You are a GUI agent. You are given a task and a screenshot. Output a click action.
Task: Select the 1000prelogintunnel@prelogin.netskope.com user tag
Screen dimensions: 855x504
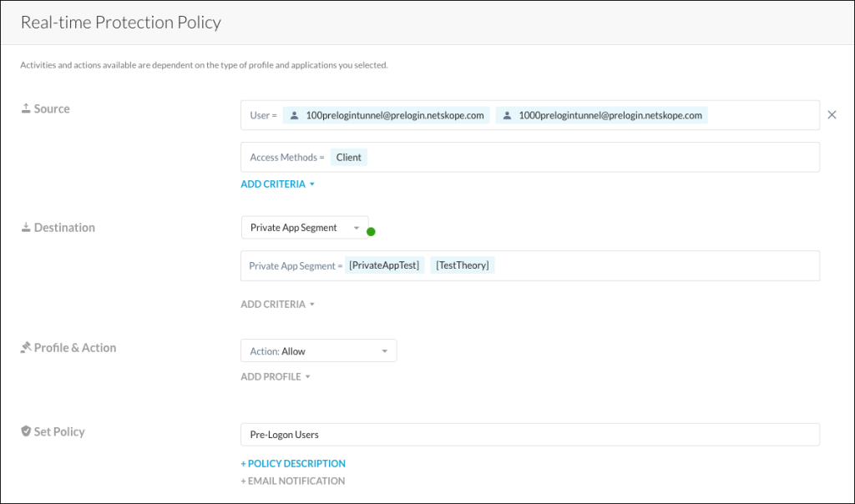click(x=601, y=115)
